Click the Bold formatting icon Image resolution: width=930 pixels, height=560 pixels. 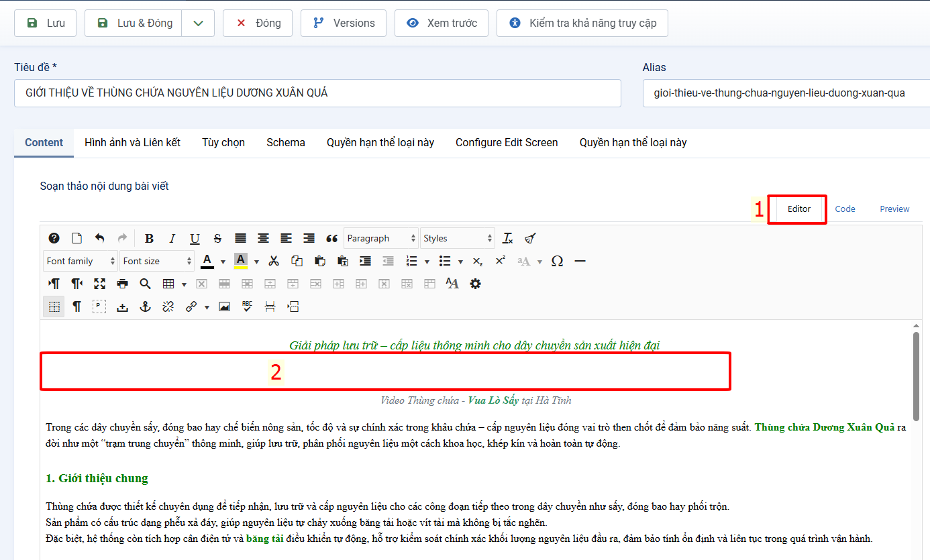click(x=149, y=239)
